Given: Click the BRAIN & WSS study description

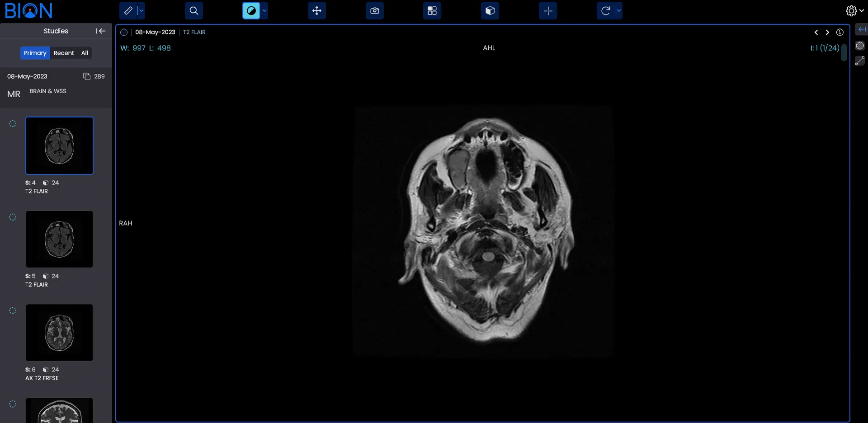Looking at the screenshot, I should pyautogui.click(x=48, y=91).
